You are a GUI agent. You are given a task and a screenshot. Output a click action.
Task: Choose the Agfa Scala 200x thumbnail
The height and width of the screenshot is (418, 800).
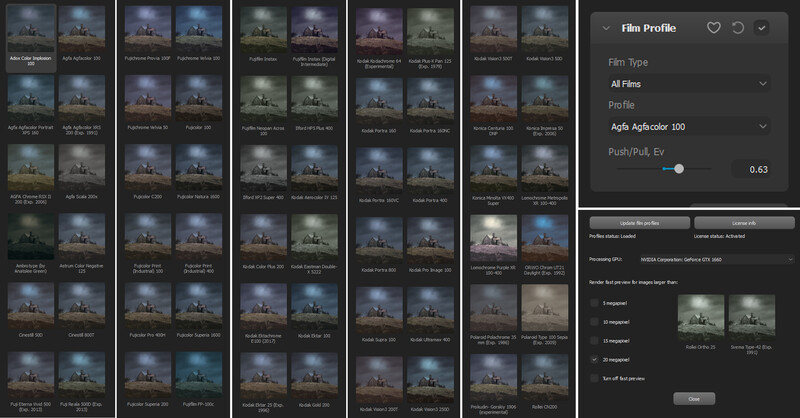click(82, 168)
